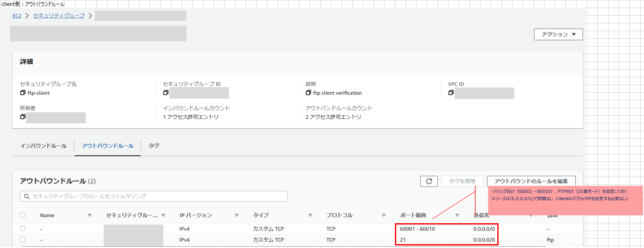Click the ftp-client group name text
This screenshot has height=248, width=644.
(38, 93)
